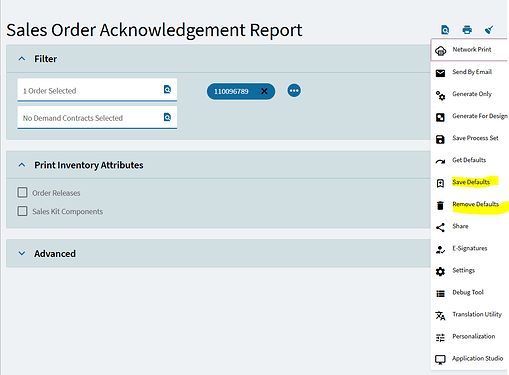509x375 pixels.
Task: Remove order chip 110096789 with X
Action: click(x=264, y=91)
